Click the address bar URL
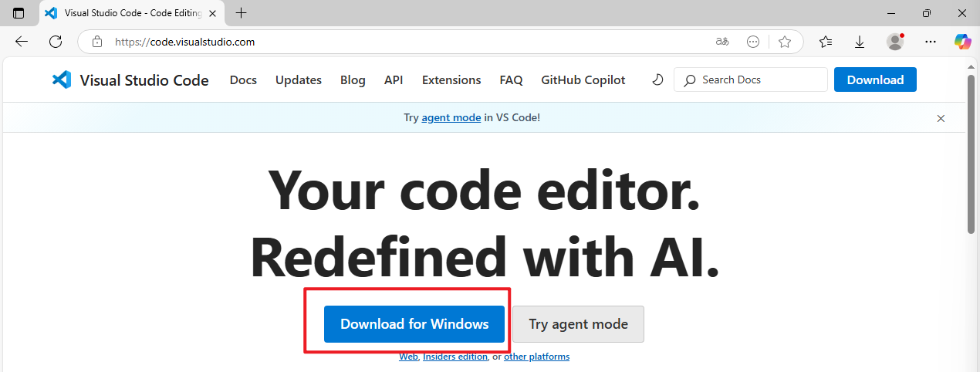The width and height of the screenshot is (980, 372). pyautogui.click(x=185, y=42)
